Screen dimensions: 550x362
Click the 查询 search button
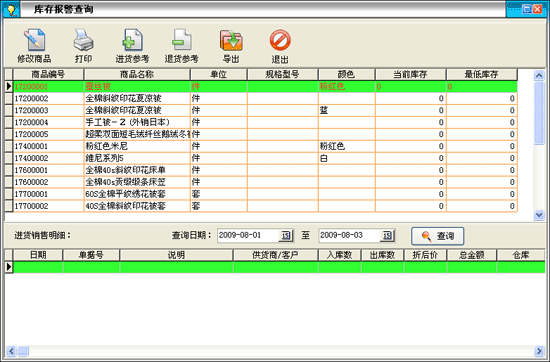[437, 236]
